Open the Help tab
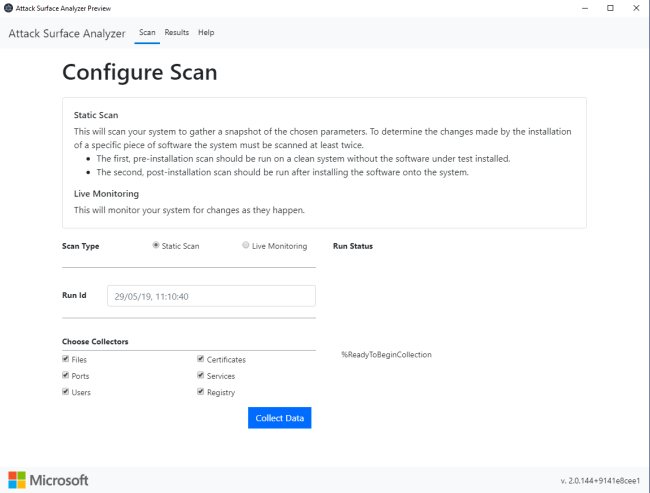The width and height of the screenshot is (650, 493). point(206,33)
